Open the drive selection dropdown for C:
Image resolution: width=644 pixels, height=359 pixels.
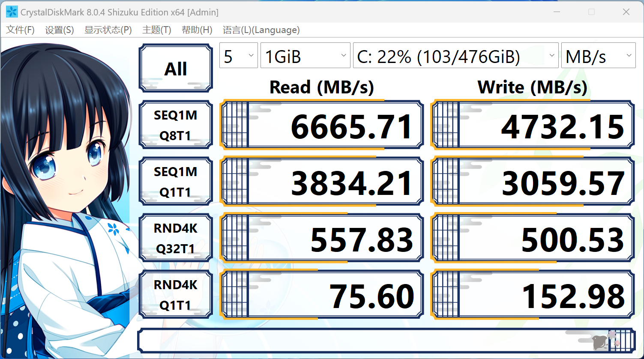455,55
